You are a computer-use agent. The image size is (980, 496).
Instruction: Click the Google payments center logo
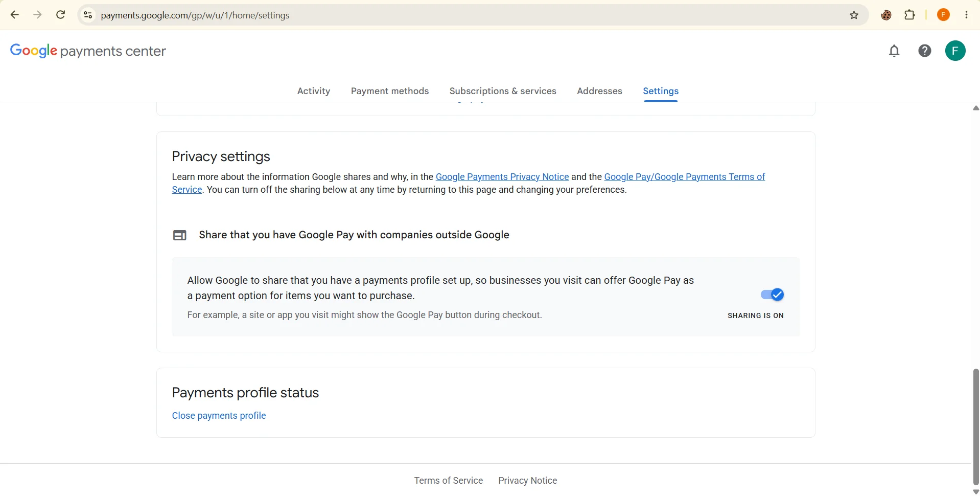(x=88, y=51)
